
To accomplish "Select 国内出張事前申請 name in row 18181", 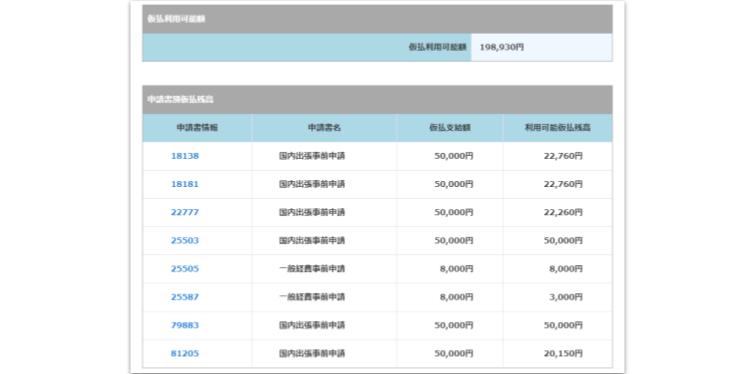I will click(312, 184).
